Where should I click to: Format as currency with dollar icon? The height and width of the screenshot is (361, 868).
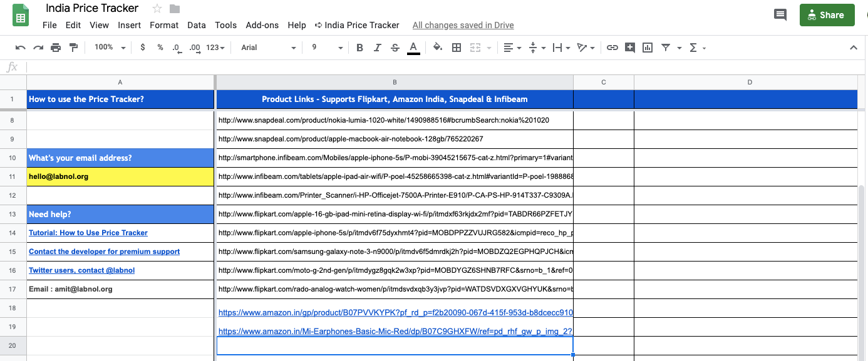pos(143,48)
